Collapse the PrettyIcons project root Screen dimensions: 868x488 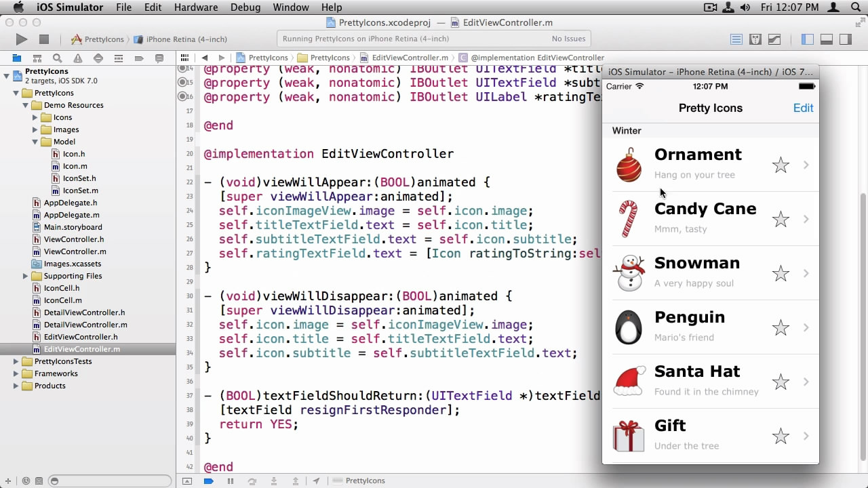[6, 75]
